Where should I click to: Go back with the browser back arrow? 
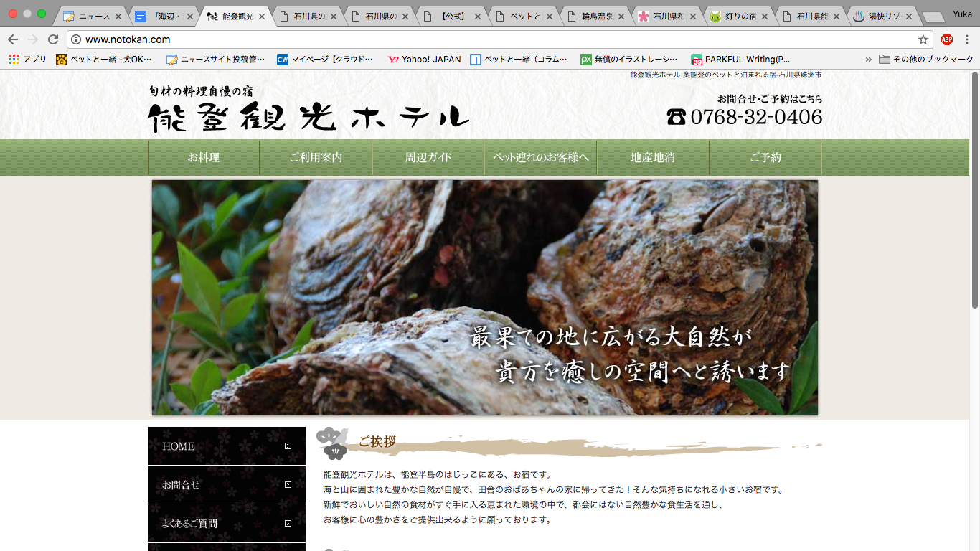pos(13,39)
